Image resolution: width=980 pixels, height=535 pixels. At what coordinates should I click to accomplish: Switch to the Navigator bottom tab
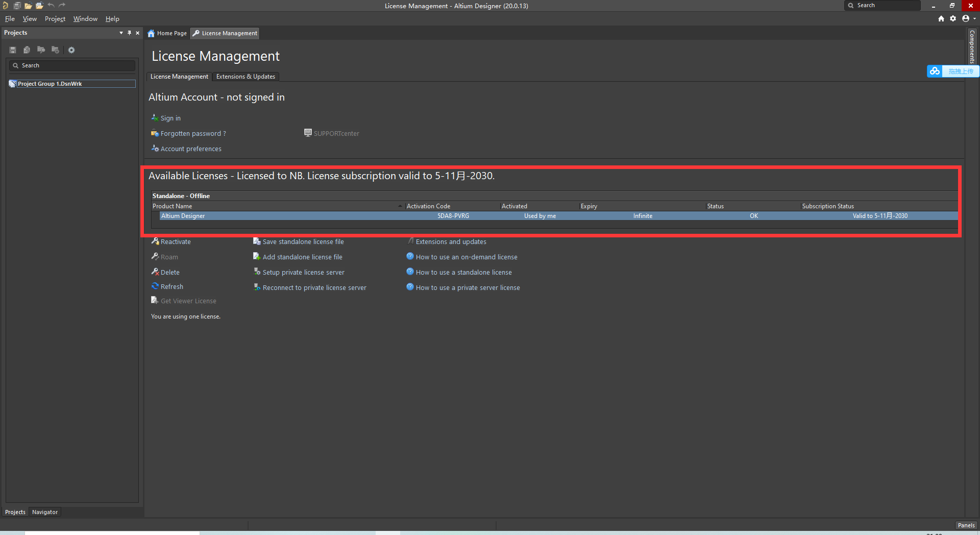coord(45,512)
